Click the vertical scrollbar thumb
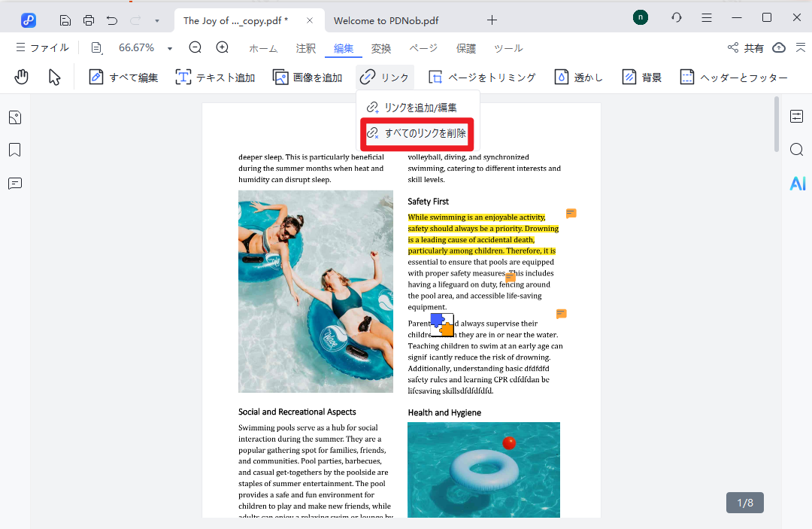 point(777,124)
